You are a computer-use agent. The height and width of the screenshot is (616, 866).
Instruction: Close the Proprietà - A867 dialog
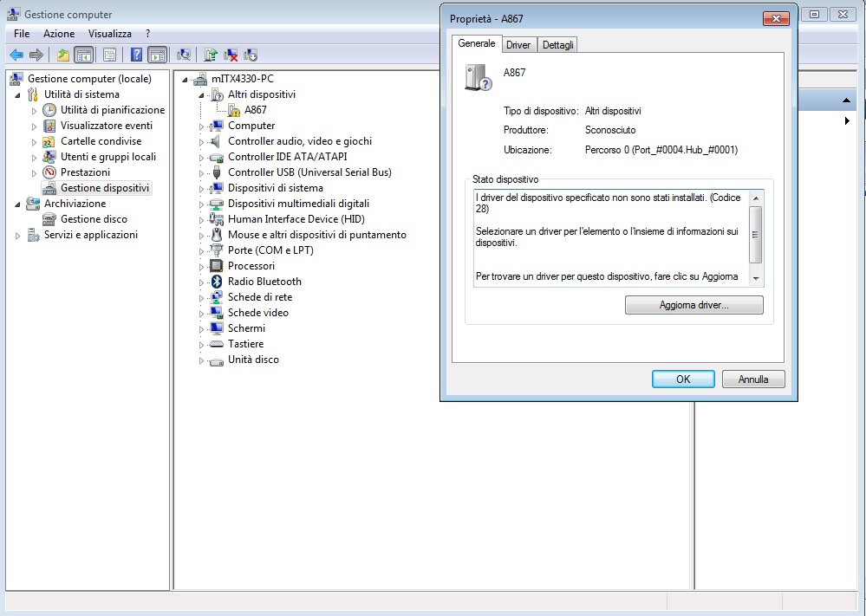pos(776,19)
